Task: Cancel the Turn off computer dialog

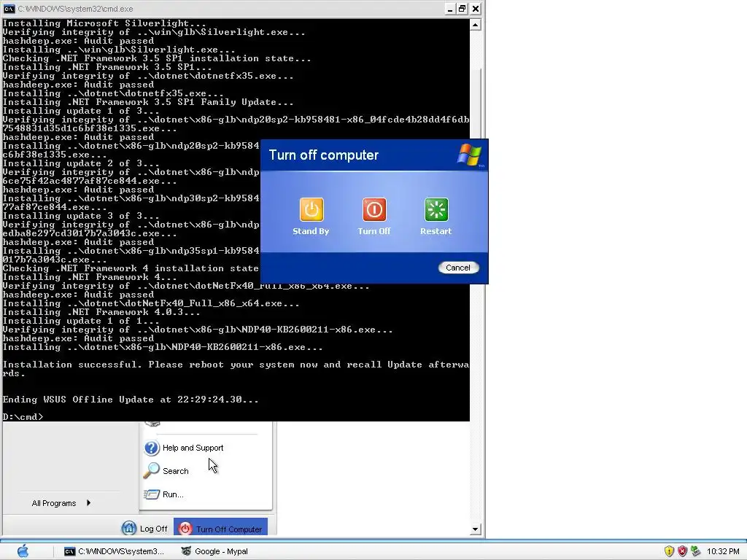Action: [458, 268]
